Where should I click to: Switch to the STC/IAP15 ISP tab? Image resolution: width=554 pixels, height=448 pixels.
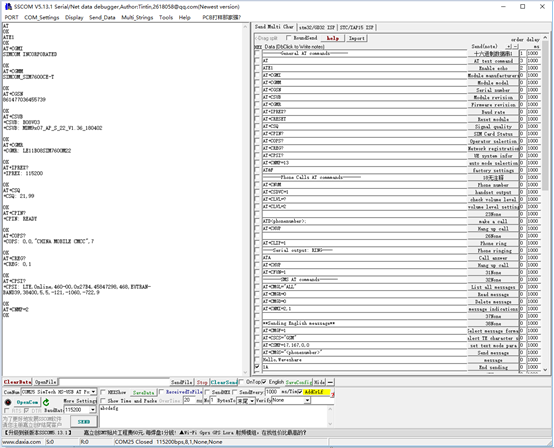[x=356, y=27]
